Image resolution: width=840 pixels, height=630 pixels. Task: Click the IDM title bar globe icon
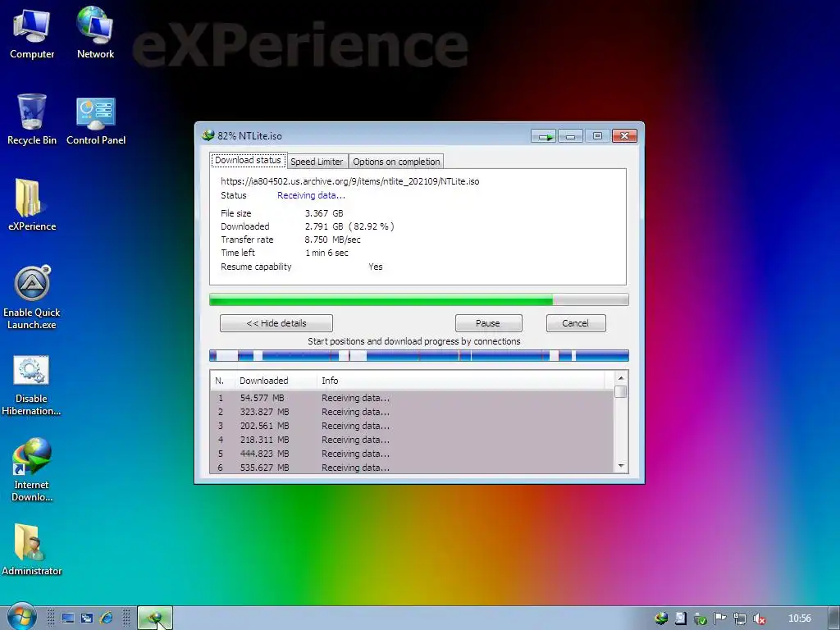click(x=208, y=135)
